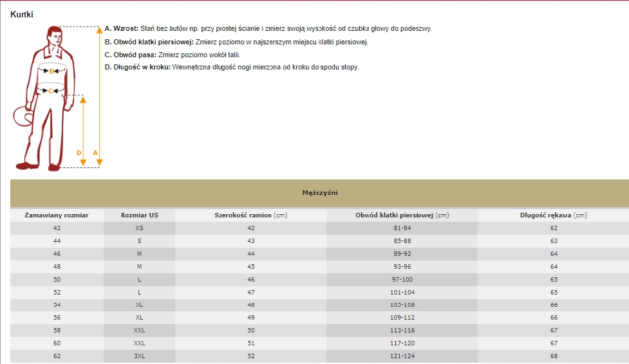629x364 pixels.
Task: Click sleeve length 62 cell
Action: pyautogui.click(x=554, y=228)
